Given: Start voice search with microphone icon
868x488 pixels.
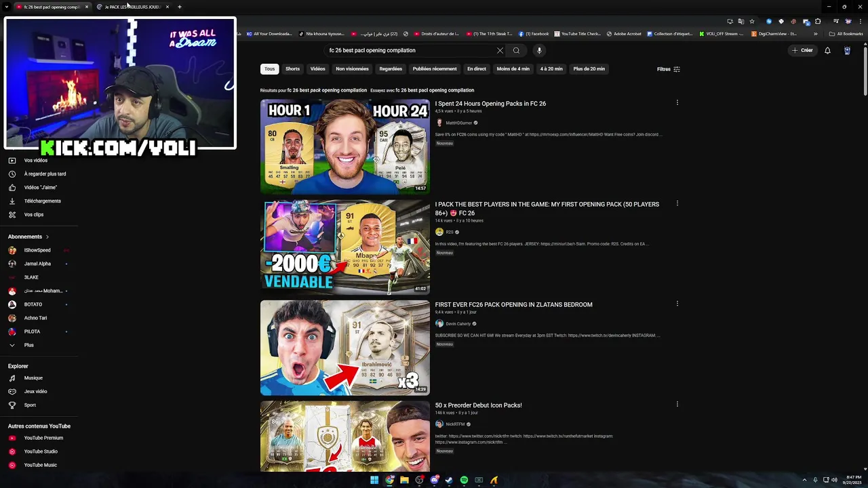Looking at the screenshot, I should (539, 50).
